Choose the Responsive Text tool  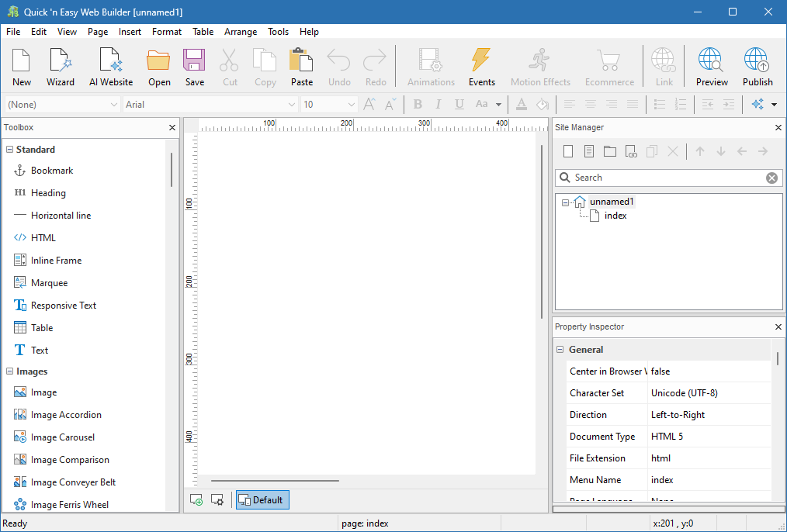(x=55, y=306)
